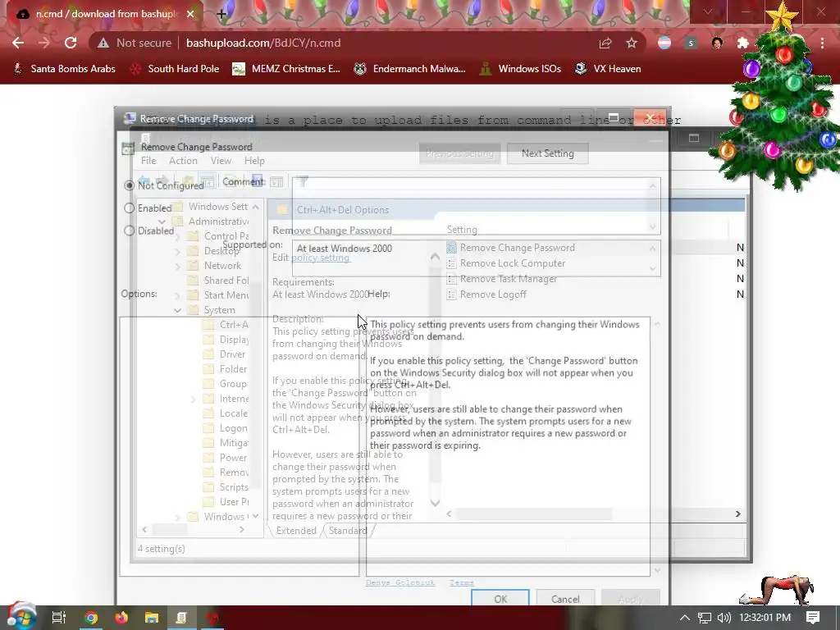Select the Scripts folder
The height and width of the screenshot is (630, 840).
226,487
